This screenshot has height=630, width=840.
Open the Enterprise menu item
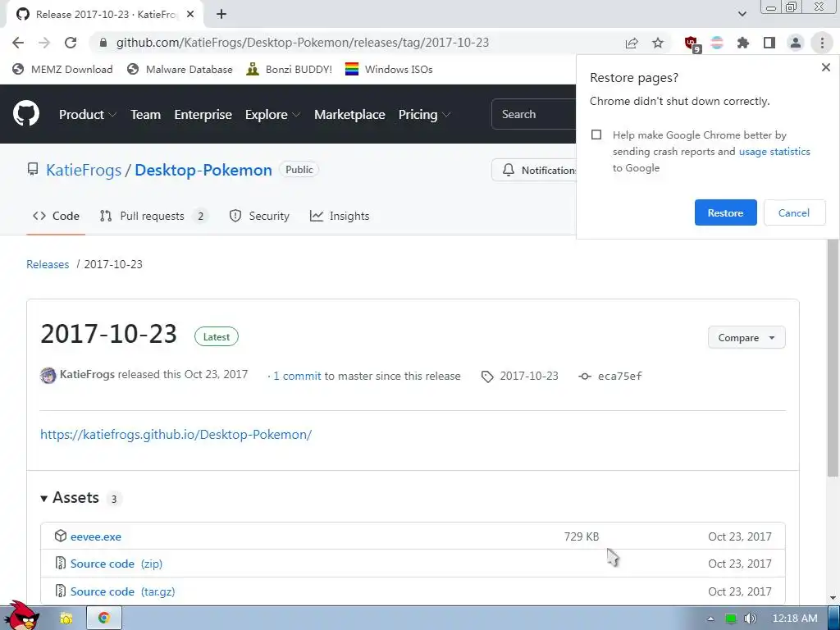pyautogui.click(x=203, y=114)
